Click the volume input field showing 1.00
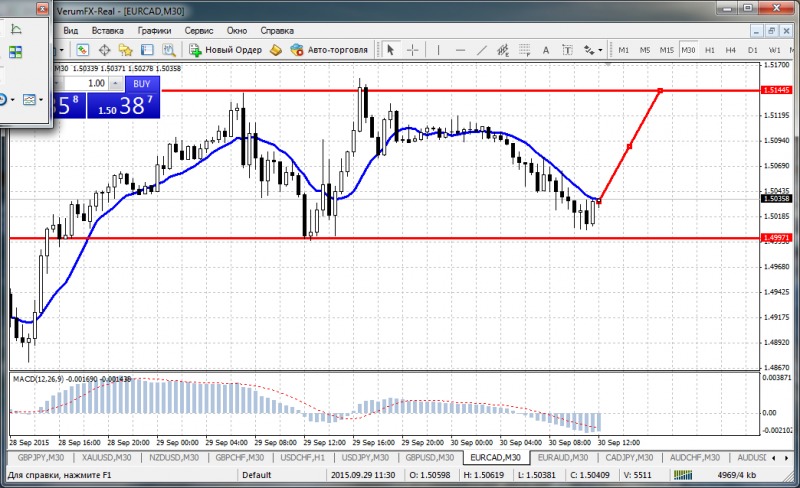The image size is (800, 488). 96,83
